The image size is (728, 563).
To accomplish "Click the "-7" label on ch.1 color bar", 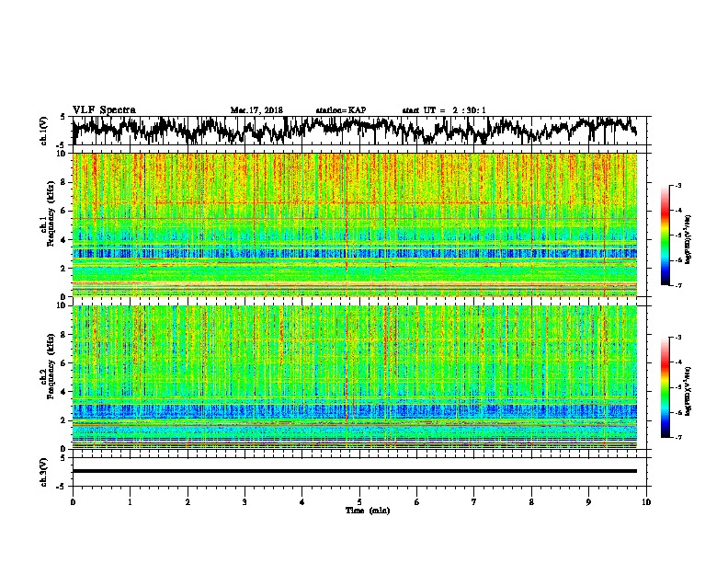I will tap(677, 285).
